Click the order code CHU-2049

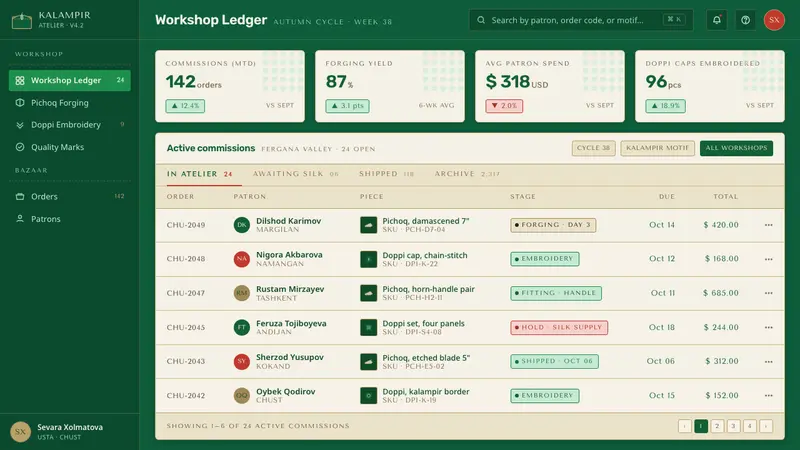coord(186,225)
